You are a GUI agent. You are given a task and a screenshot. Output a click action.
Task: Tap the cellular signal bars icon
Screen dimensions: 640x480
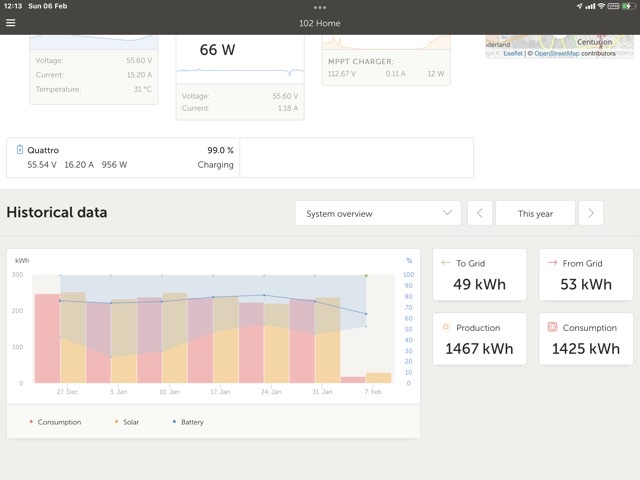[590, 6]
